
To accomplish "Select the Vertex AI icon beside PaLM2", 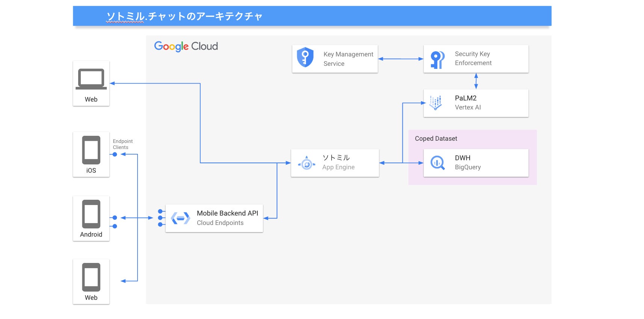I will [x=435, y=103].
